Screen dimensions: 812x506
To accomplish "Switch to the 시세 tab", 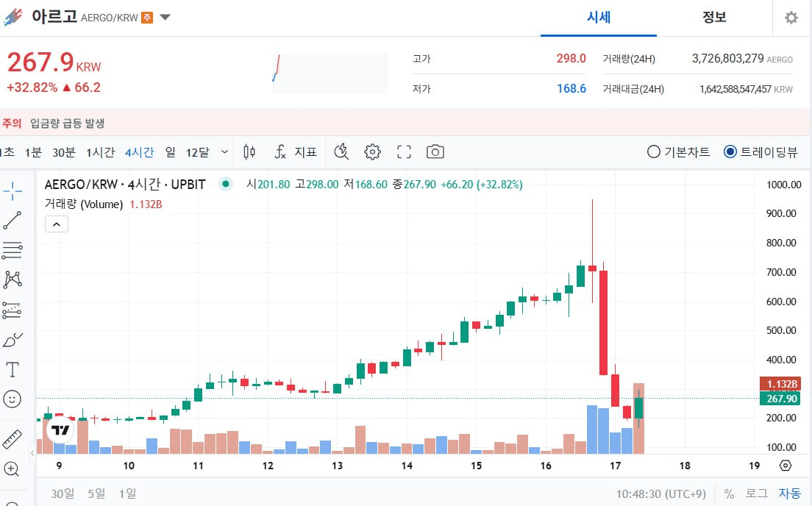I will [x=599, y=18].
